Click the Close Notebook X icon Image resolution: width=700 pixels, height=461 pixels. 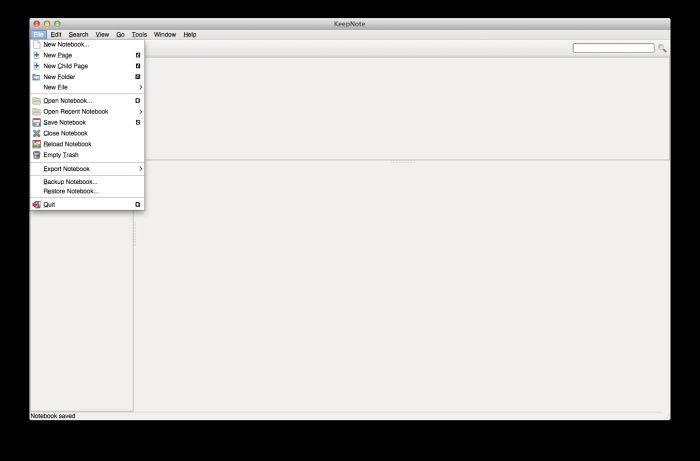[x=37, y=133]
